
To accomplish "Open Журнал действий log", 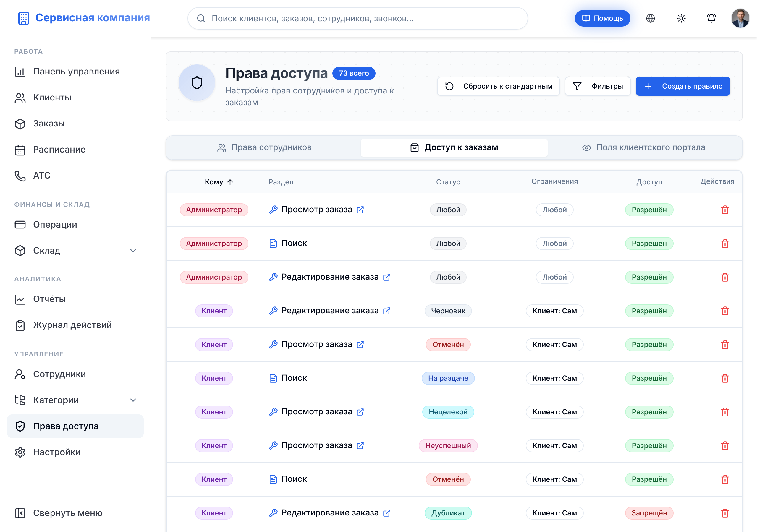I will [x=75, y=325].
